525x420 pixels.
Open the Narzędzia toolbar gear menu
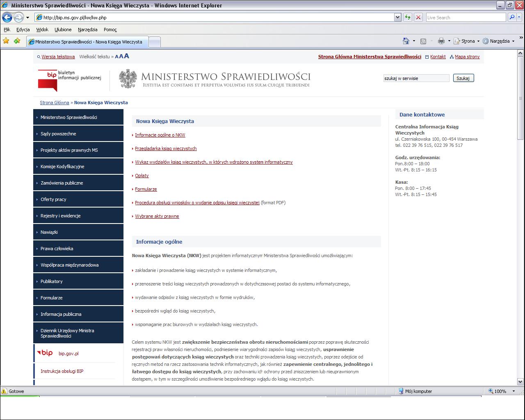(498, 41)
